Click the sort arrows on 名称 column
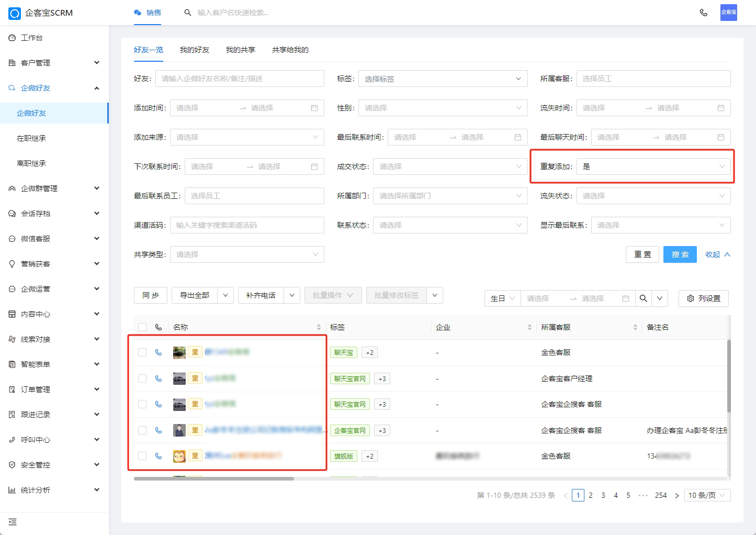756x535 pixels. coord(319,327)
